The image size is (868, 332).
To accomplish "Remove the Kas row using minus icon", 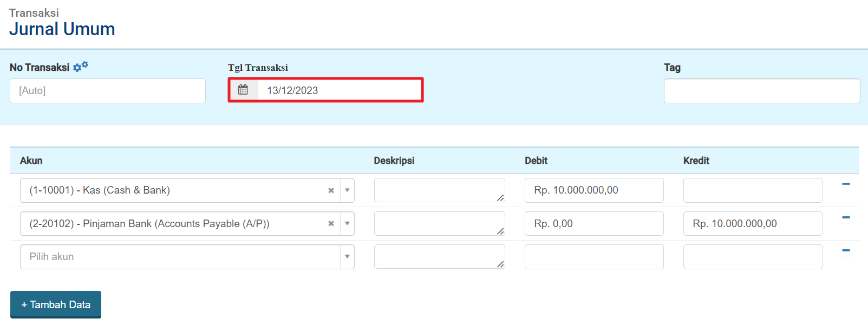I will pos(846,184).
